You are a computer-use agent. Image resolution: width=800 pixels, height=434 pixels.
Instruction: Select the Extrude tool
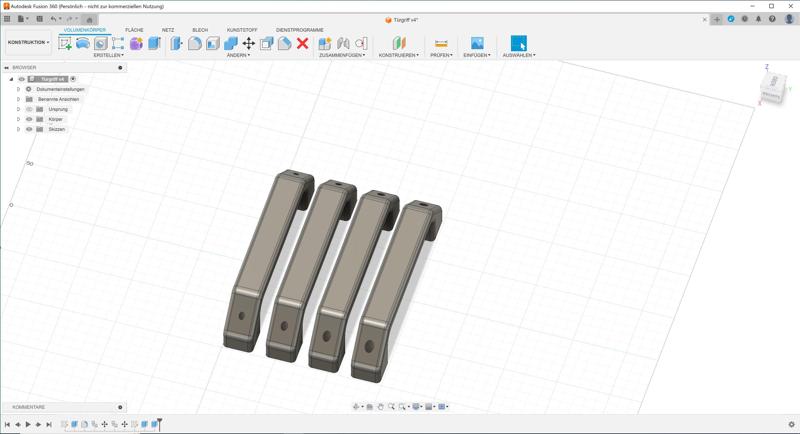(x=154, y=43)
